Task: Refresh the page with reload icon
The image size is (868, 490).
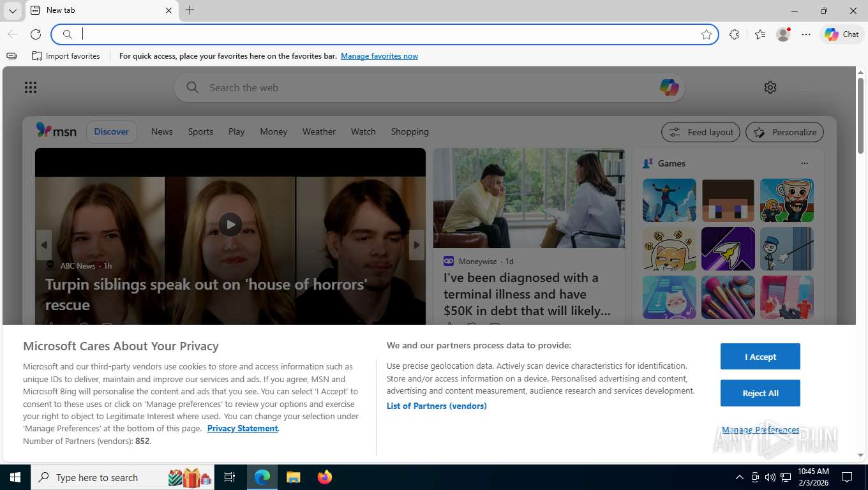Action: click(x=36, y=34)
